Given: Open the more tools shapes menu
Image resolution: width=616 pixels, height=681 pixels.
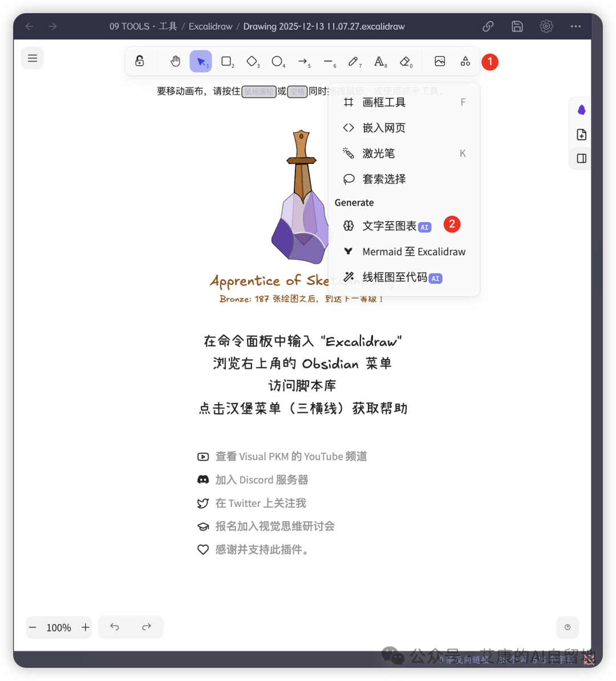Looking at the screenshot, I should [465, 61].
